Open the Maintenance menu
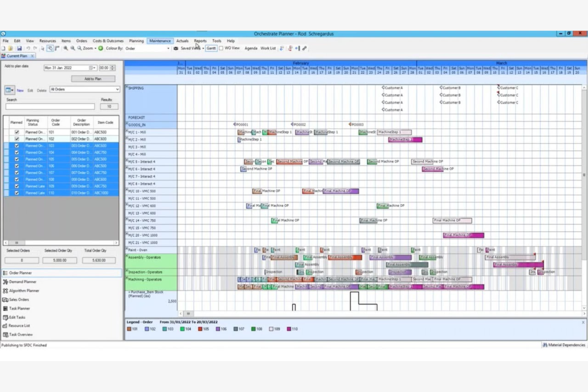Screen dimensions: 588x392 coord(160,41)
